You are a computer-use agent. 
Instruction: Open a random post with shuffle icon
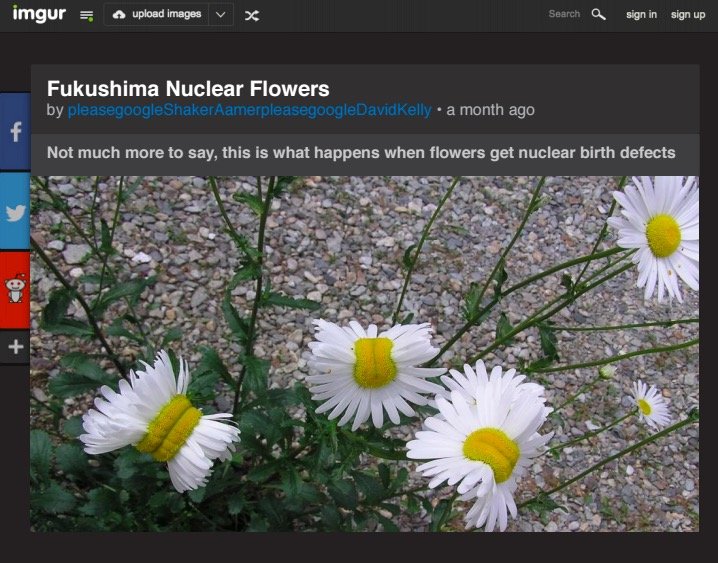(x=252, y=15)
